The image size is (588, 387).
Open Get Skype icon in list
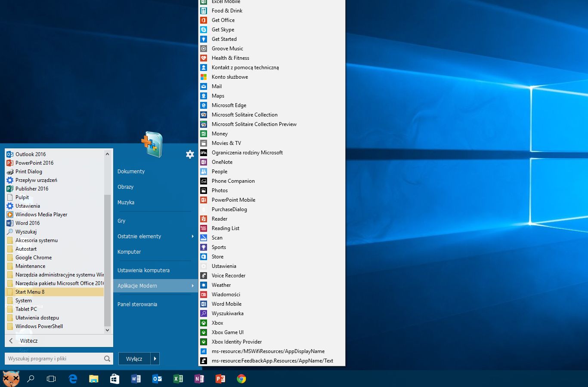pyautogui.click(x=204, y=30)
